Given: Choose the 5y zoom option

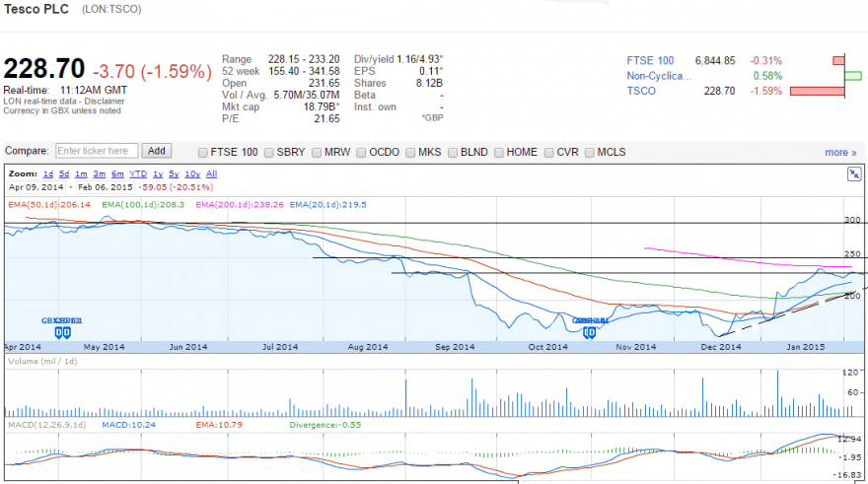Looking at the screenshot, I should tap(174, 173).
